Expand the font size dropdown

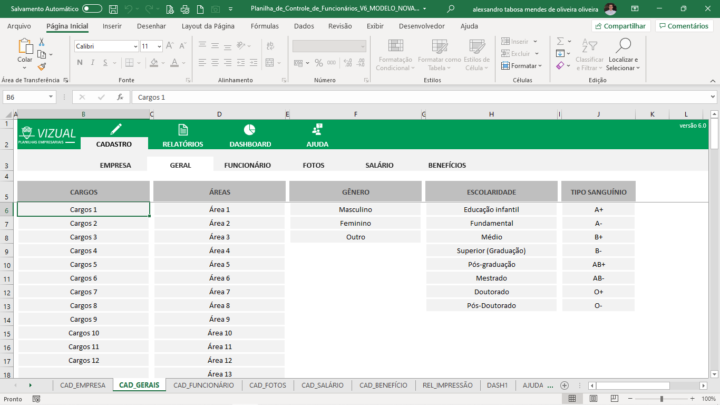click(159, 46)
